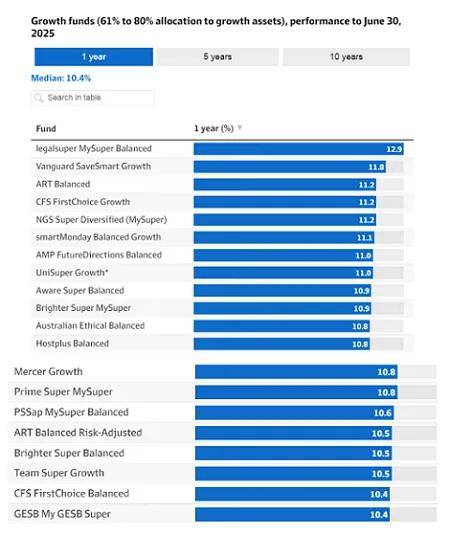The image size is (450, 534).
Task: Switch to the 10 years tab
Action: pyautogui.click(x=346, y=57)
